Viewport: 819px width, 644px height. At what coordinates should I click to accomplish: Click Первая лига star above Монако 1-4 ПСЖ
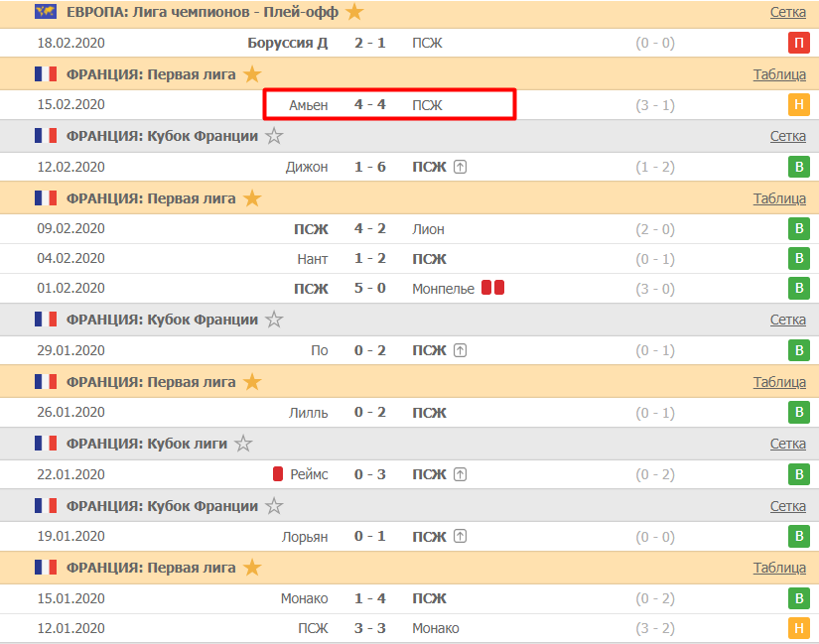pos(252,568)
